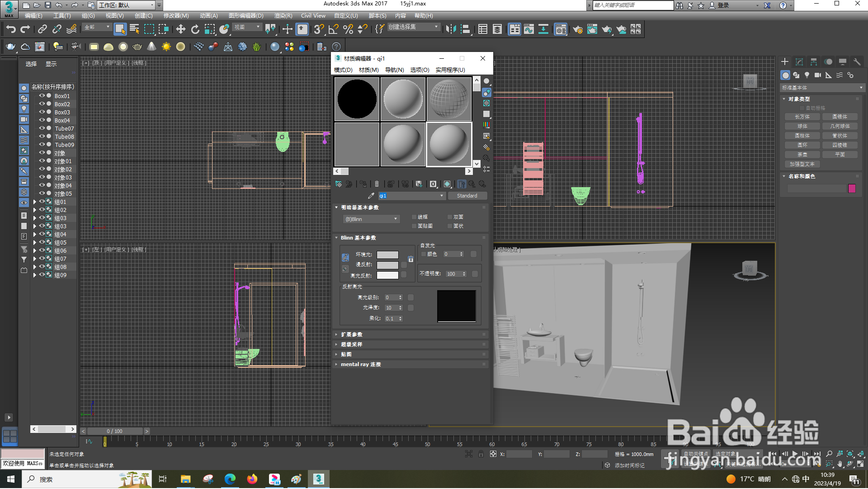The image size is (868, 489).
Task: Expand the 组09 tree node
Action: click(34, 275)
